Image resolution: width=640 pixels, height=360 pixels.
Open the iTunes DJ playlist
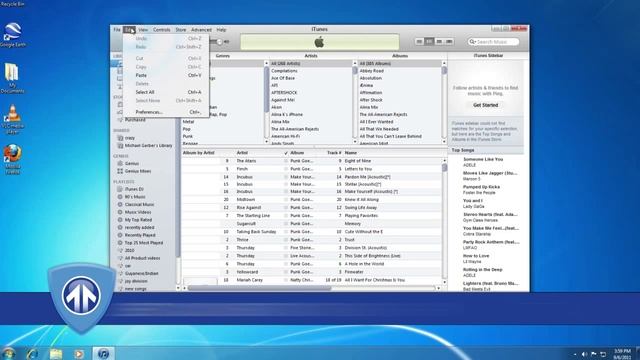coord(134,189)
